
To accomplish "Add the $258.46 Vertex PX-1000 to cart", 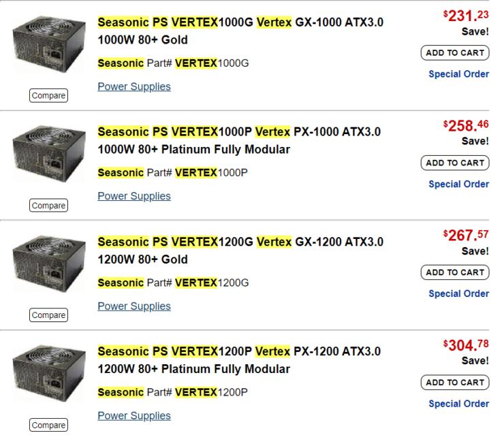I will tap(455, 163).
